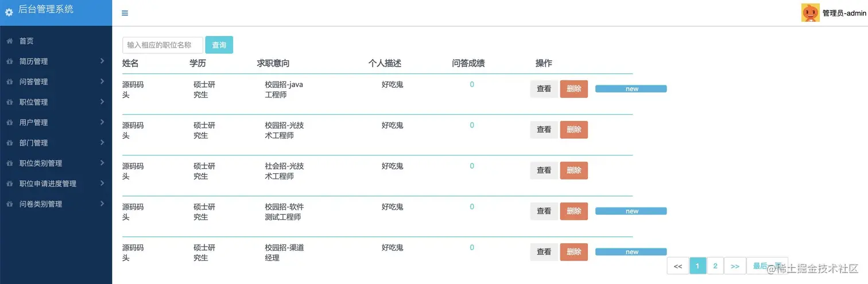Click the 查询 search button
Image resolution: width=868 pixels, height=284 pixels.
pos(219,45)
